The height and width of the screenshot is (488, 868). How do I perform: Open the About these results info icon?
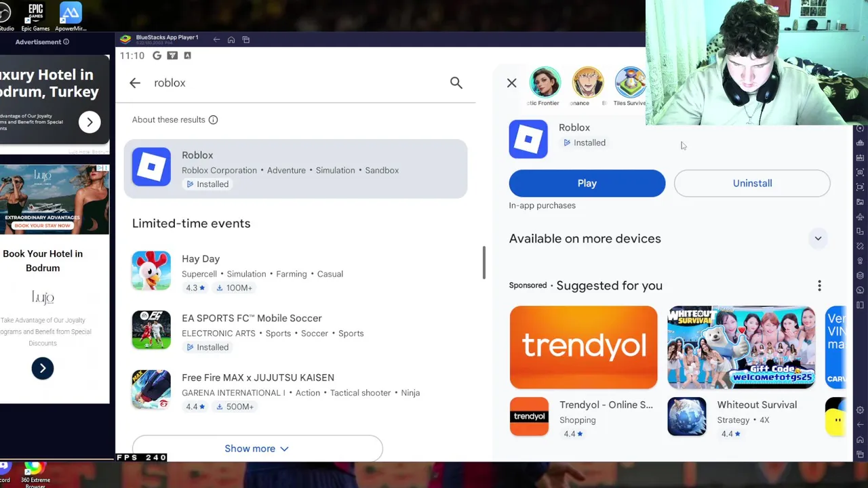213,120
